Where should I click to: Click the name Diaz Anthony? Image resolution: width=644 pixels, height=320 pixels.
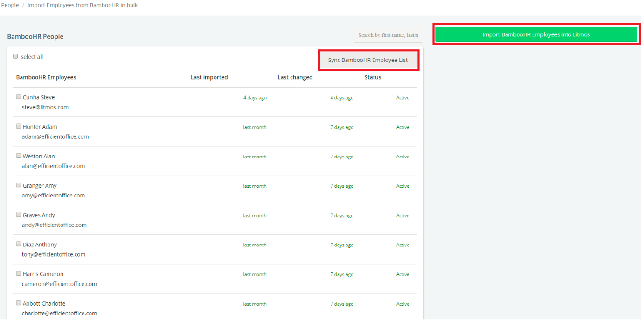(40, 245)
